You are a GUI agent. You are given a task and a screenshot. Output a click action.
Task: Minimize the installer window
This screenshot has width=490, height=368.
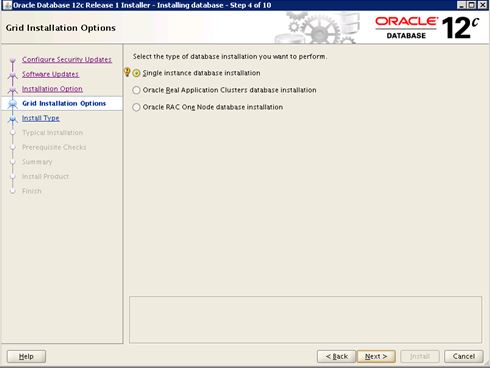(x=461, y=5)
